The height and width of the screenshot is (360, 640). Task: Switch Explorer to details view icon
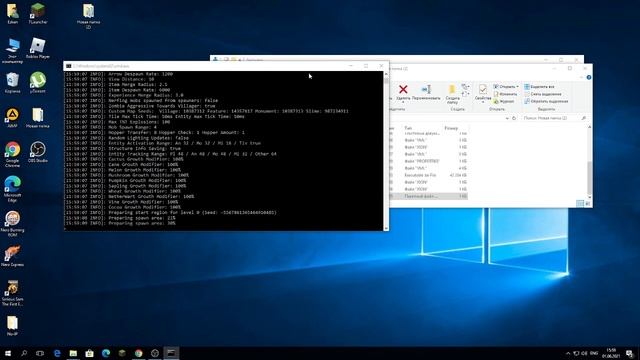(580, 203)
